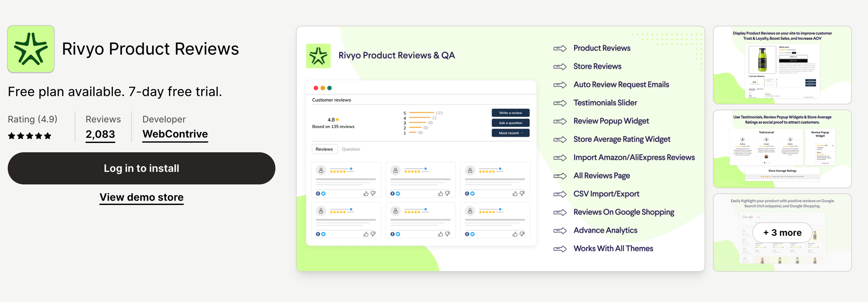Click the five-star rating icons
This screenshot has height=302, width=868.
(x=30, y=136)
